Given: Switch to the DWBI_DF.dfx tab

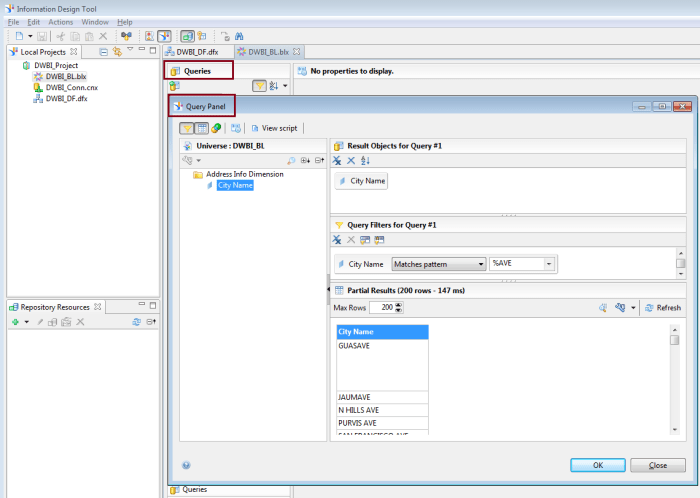Looking at the screenshot, I should (197, 52).
